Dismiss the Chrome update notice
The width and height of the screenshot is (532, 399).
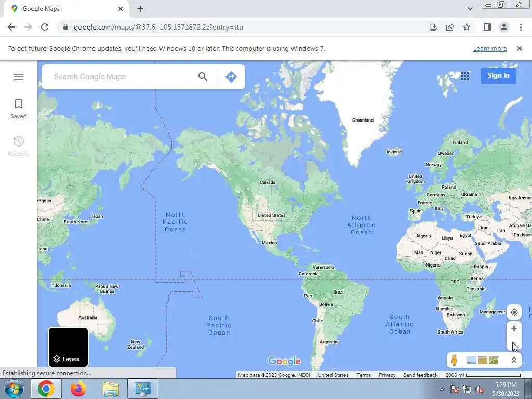click(520, 48)
